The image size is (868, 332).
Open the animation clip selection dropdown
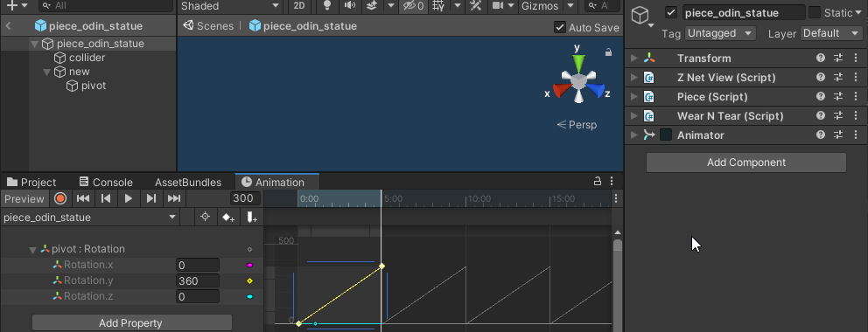[x=90, y=217]
